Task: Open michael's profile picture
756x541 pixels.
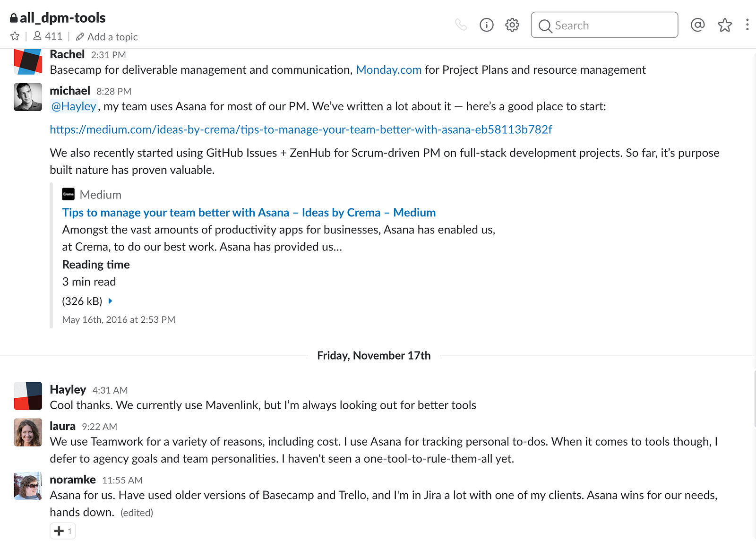Action: 28,97
